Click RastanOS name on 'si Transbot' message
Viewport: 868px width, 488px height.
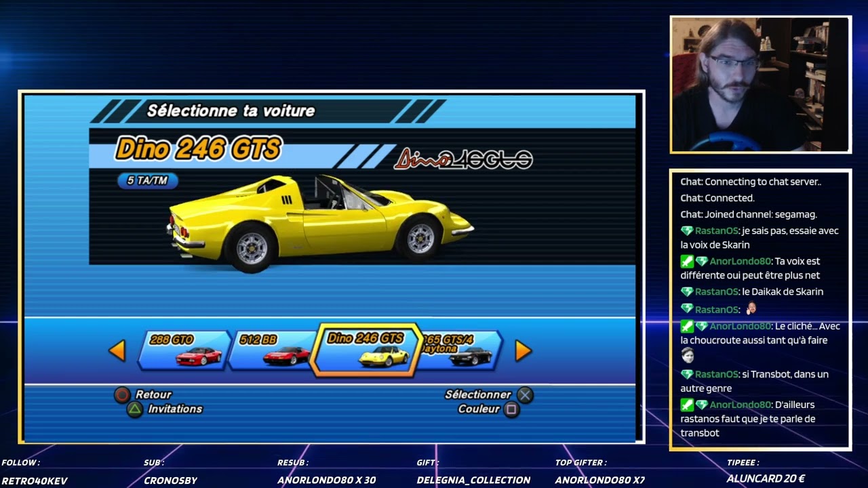pos(716,374)
